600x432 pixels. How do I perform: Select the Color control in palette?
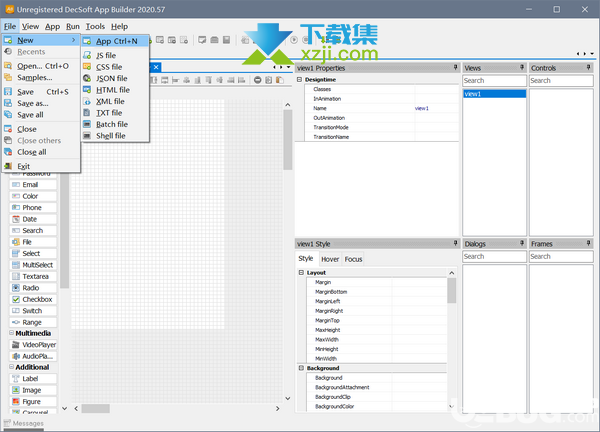pos(33,196)
